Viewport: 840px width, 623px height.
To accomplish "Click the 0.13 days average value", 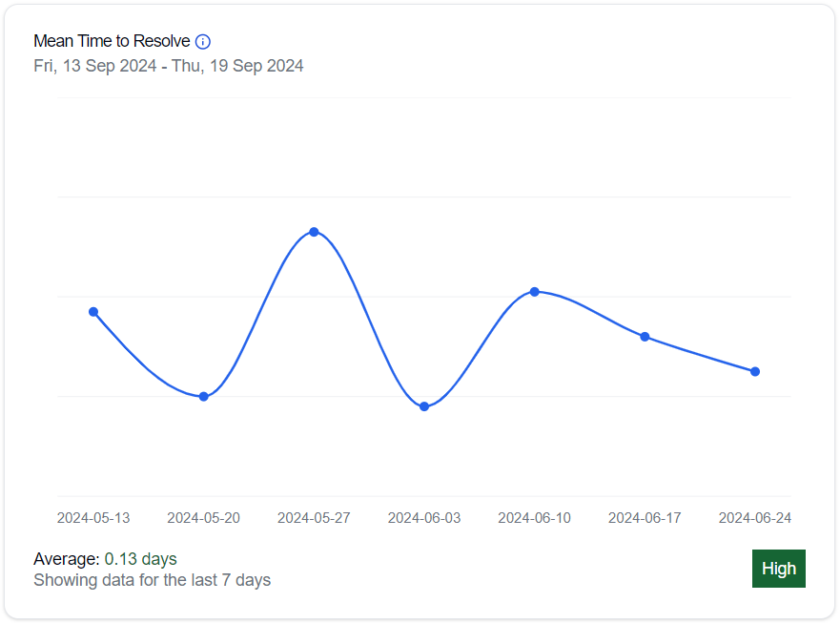I will [140, 559].
